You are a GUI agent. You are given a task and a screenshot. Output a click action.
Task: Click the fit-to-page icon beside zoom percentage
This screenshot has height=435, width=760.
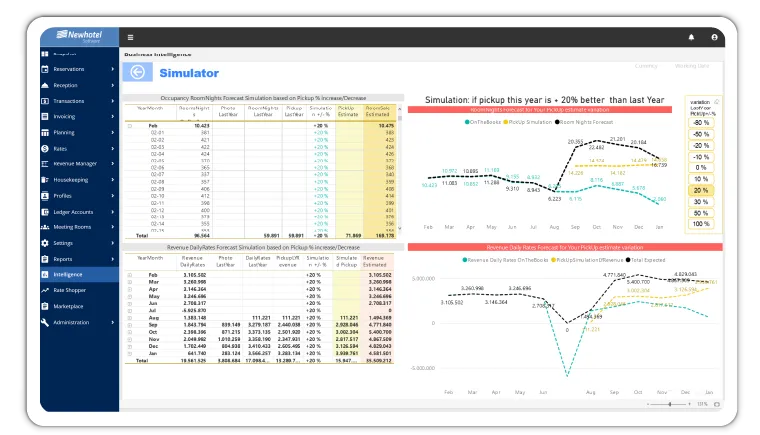coord(716,404)
